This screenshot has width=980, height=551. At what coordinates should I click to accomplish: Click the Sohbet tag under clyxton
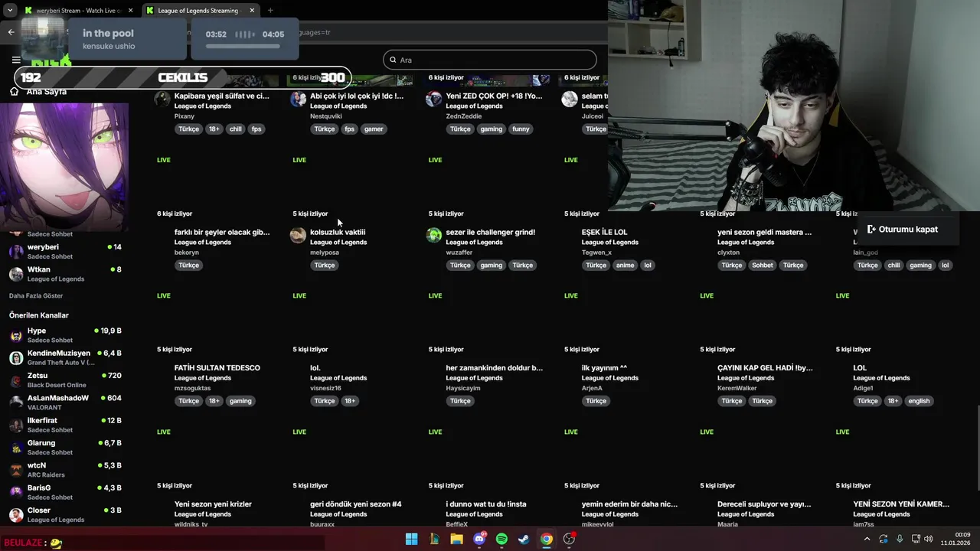tap(762, 265)
